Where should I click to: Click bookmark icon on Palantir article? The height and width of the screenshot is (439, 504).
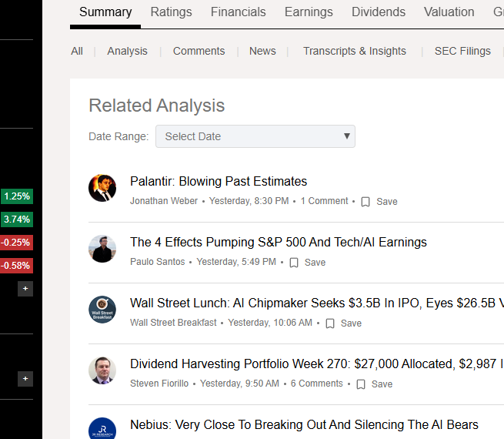point(365,202)
